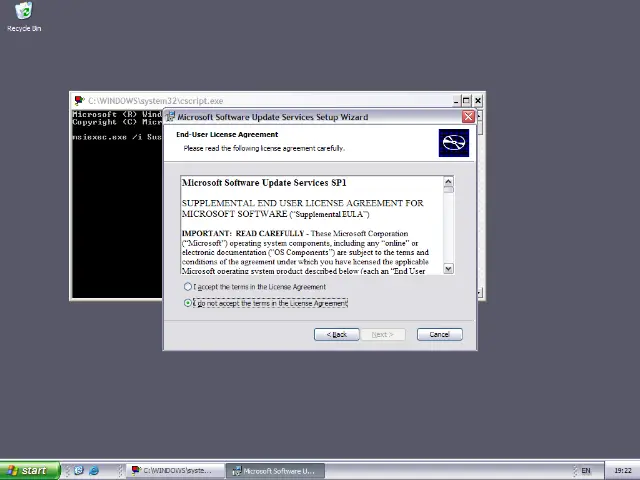
Task: Cancel the Software Update Services setup
Action: click(439, 334)
